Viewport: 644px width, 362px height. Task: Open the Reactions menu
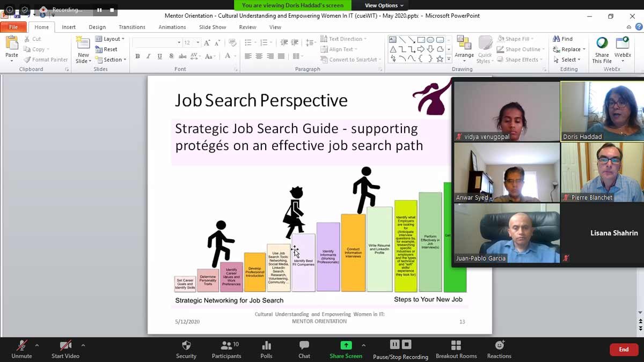click(x=499, y=346)
